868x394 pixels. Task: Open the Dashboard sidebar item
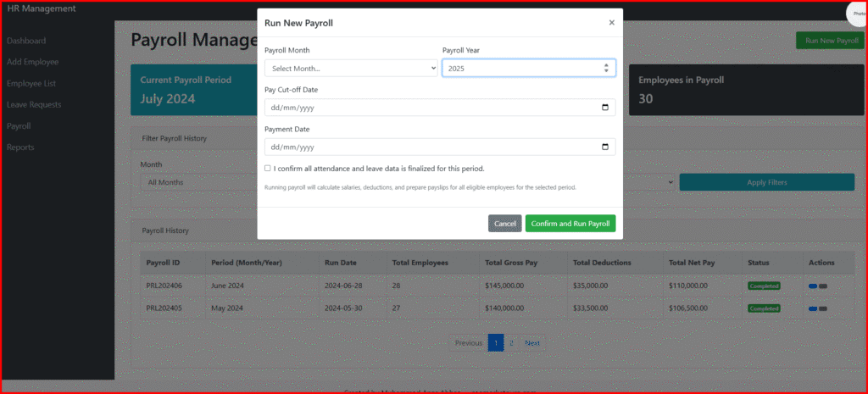point(26,41)
